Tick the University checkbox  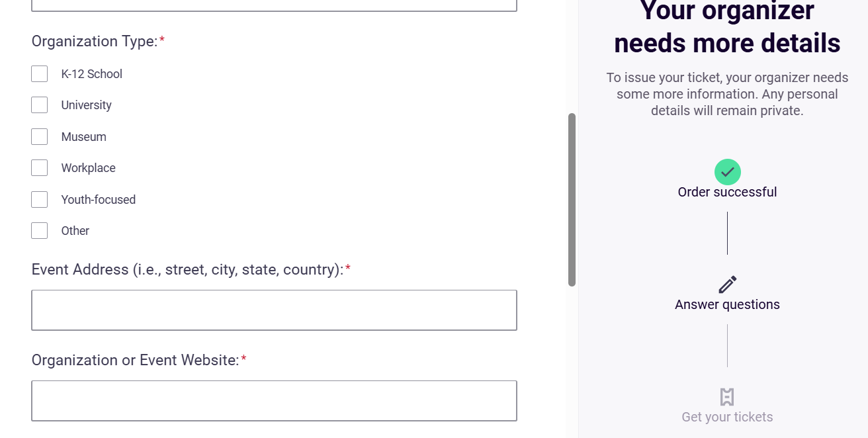(40, 105)
